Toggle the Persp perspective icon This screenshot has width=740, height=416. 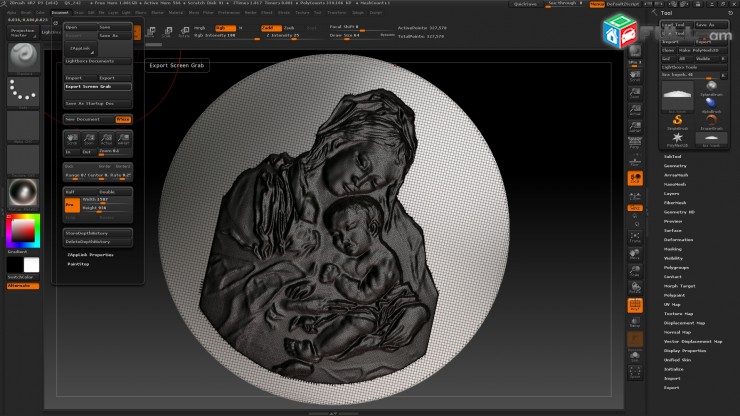(635, 143)
